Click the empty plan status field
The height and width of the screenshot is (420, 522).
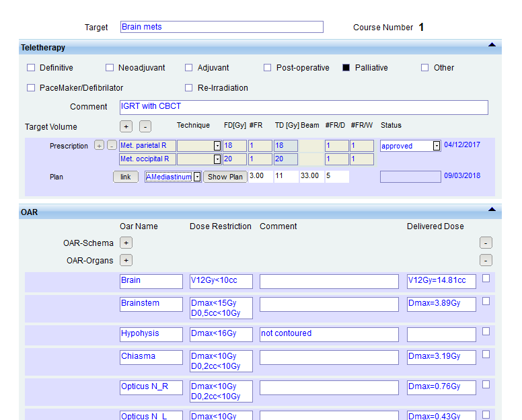point(410,177)
